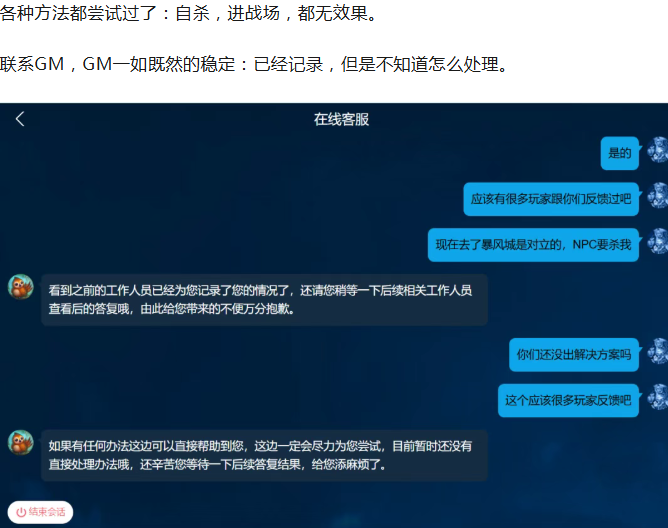Click avatar next to 应该有很多玩家跟你们反馈过吧 message
This screenshot has width=668, height=528.
657,196
